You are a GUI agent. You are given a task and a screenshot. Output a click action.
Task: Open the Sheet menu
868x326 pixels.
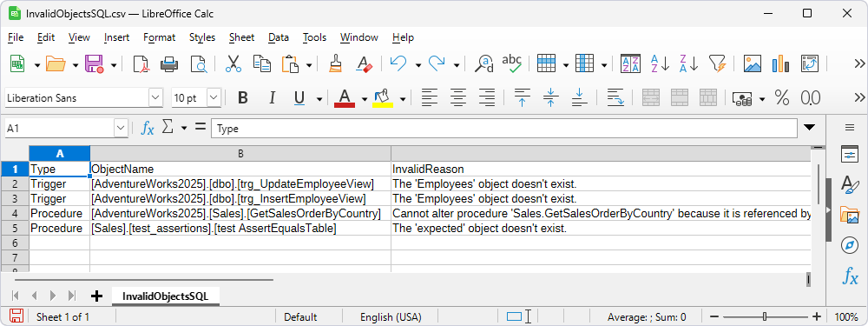[x=241, y=37]
